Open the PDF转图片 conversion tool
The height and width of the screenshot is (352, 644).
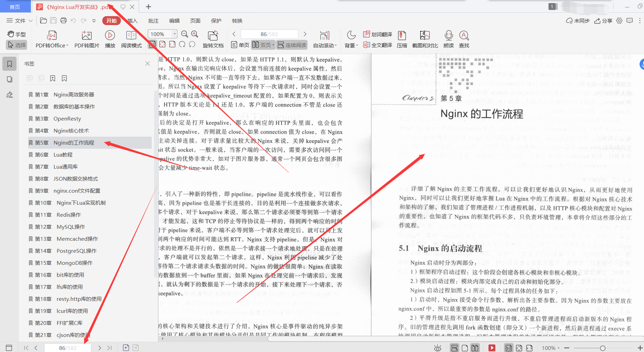(86, 39)
